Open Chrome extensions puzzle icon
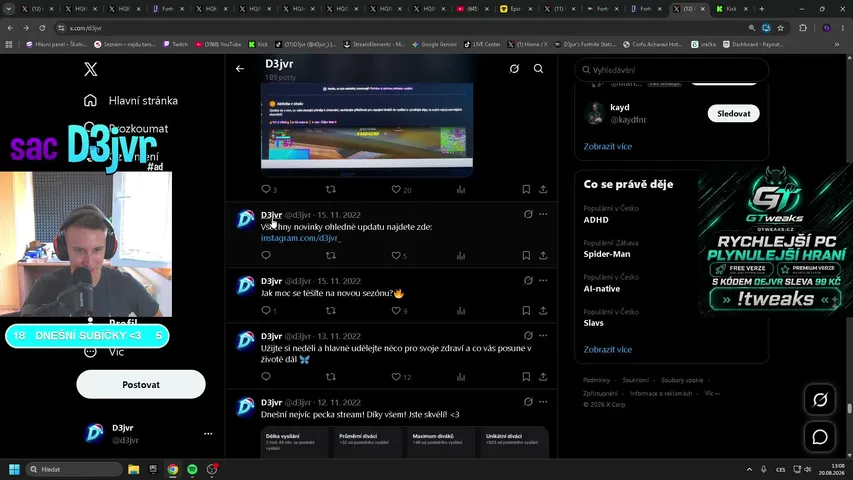Screen dimensions: 853x480 coord(803,28)
